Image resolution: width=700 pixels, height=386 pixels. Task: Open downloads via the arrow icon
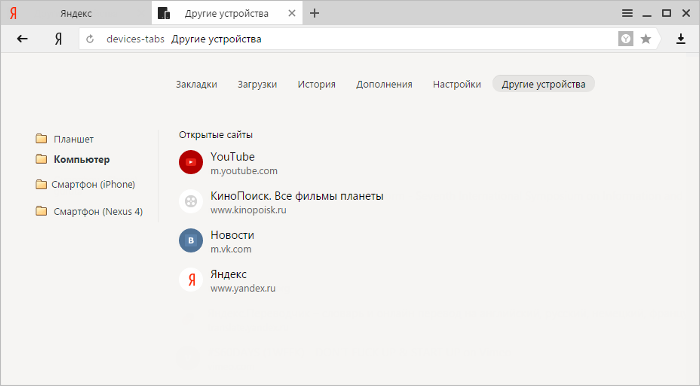point(680,39)
